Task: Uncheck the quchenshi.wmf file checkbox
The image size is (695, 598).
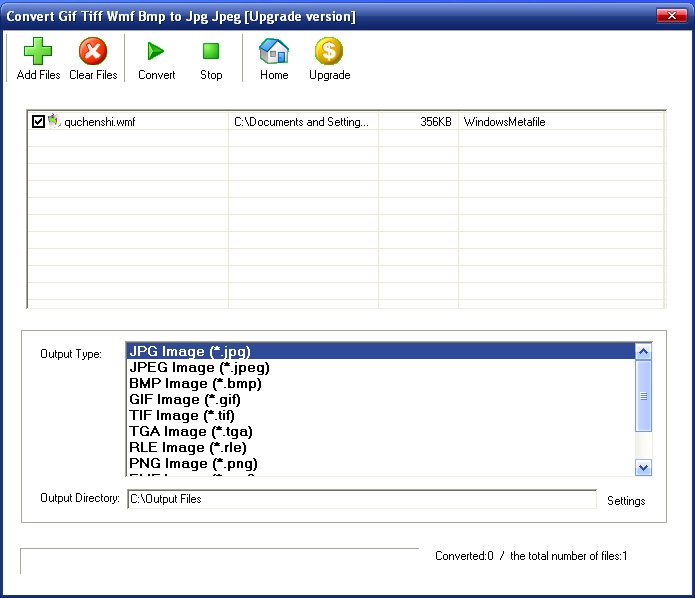Action: pos(39,121)
